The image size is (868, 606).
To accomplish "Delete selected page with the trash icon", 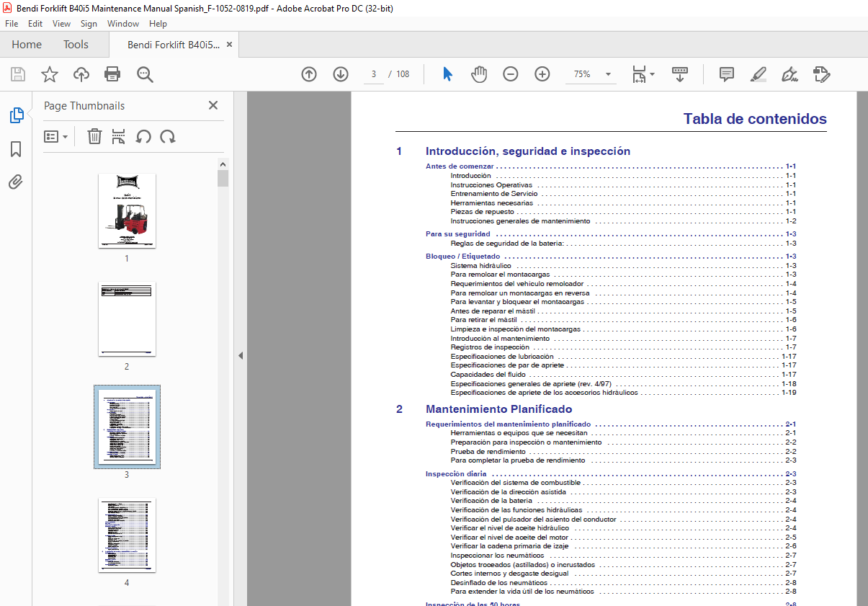I will pyautogui.click(x=94, y=136).
